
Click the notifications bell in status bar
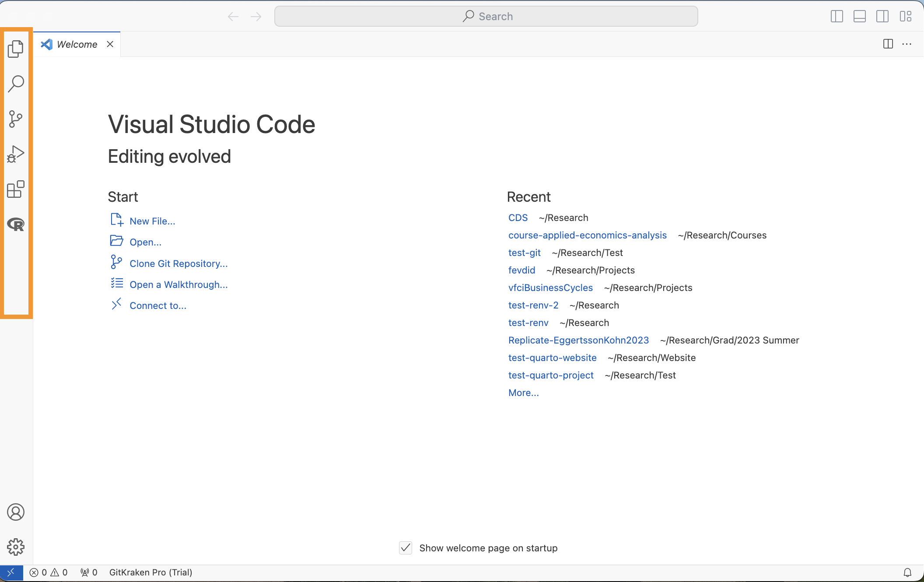point(907,572)
